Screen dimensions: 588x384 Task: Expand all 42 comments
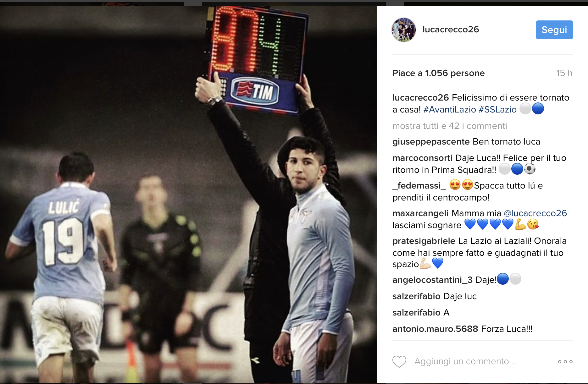tap(450, 126)
